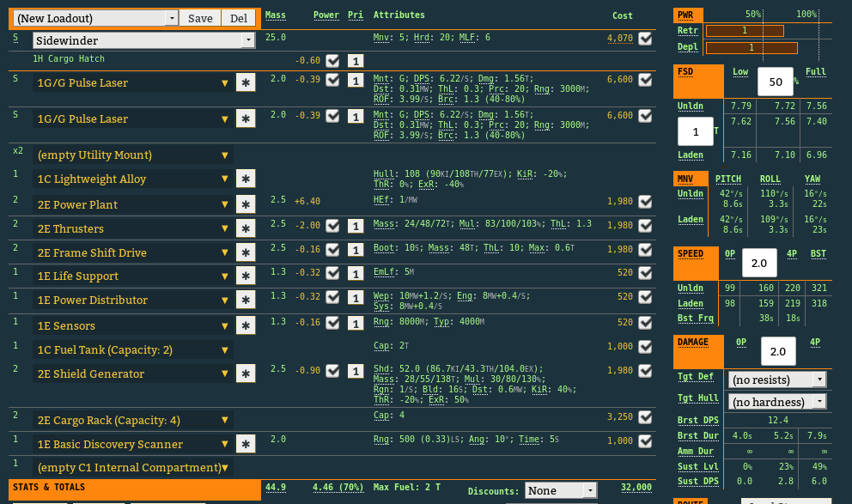This screenshot has width=852, height=504.
Task: Delete the loadout with Del button
Action: pyautogui.click(x=239, y=18)
